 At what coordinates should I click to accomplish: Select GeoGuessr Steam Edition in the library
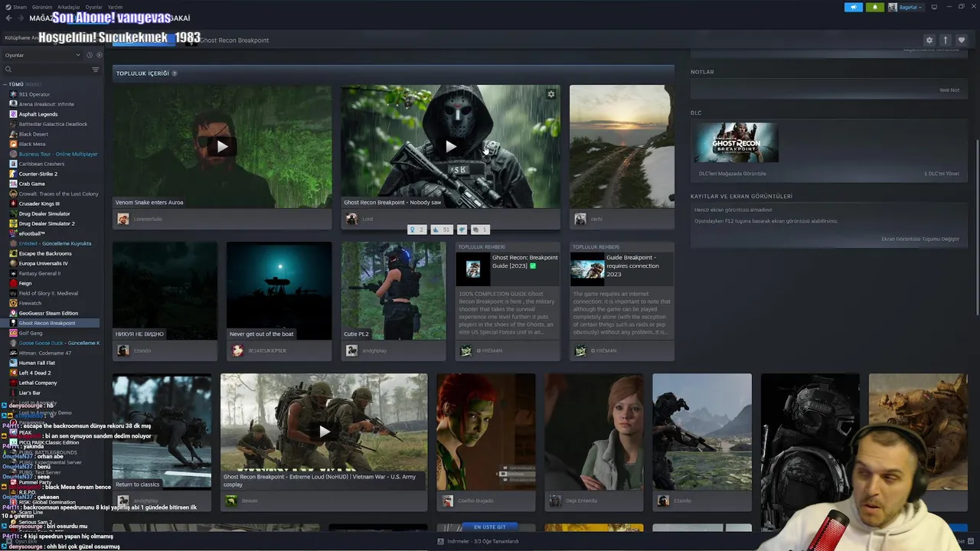click(48, 313)
